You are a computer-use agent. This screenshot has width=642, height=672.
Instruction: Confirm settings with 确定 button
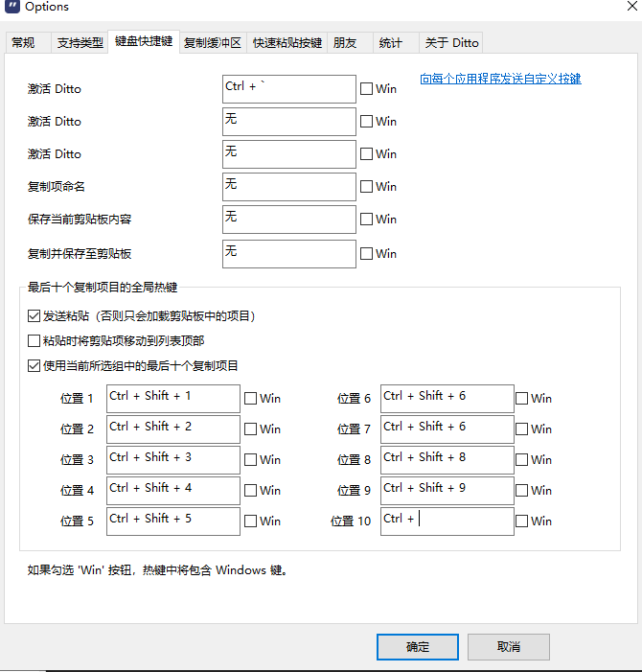pos(418,647)
